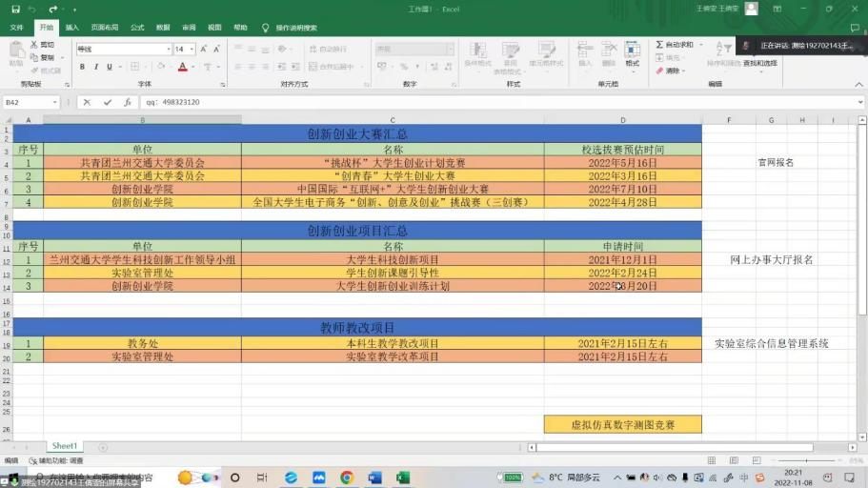Click the Cut scissors icon
Viewport: 868px width, 488px height.
35,45
